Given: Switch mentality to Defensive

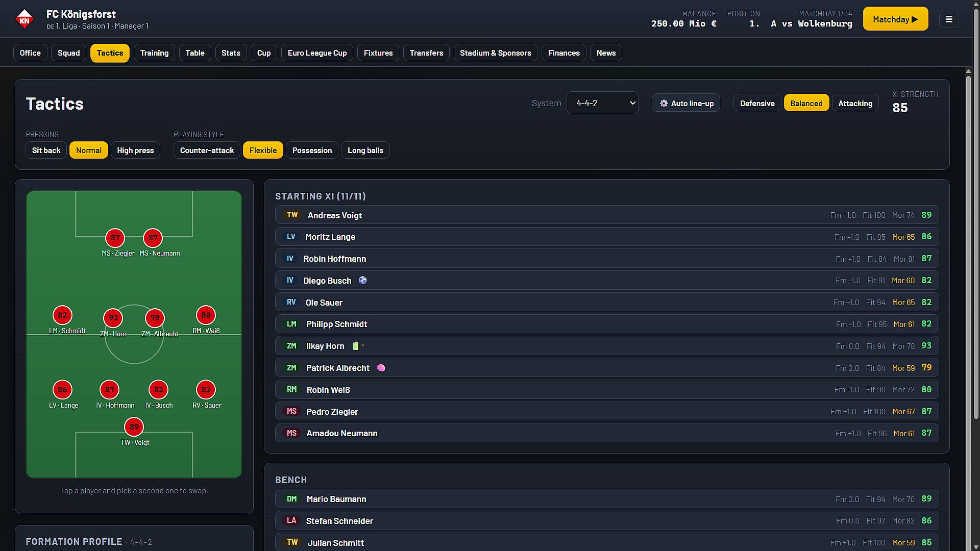Looking at the screenshot, I should coord(757,103).
